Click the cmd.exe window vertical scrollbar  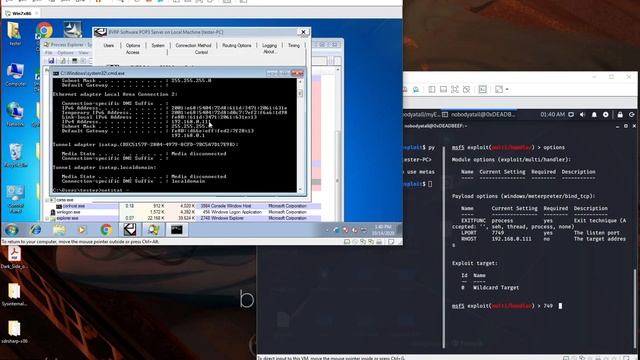(x=300, y=135)
